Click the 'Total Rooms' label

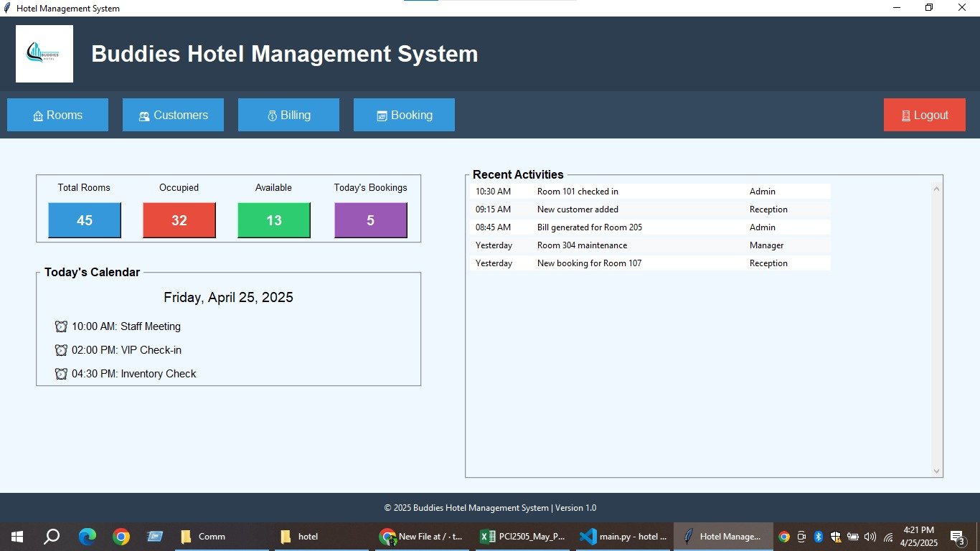84,187
